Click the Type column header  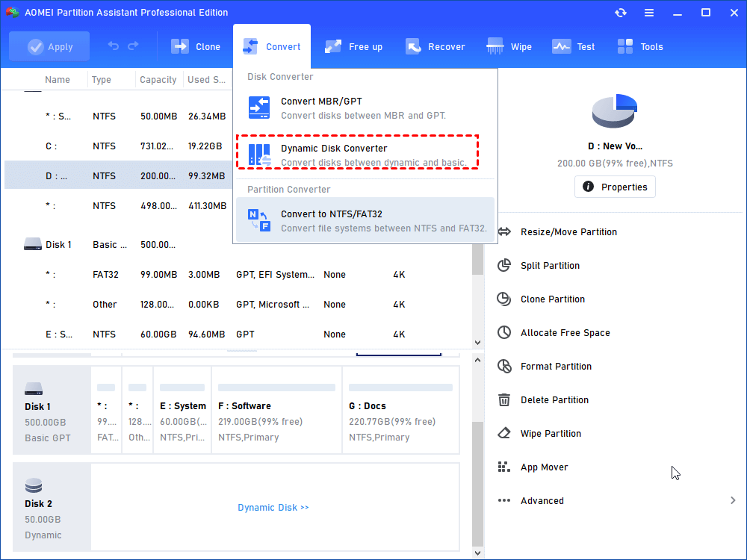[102, 80]
